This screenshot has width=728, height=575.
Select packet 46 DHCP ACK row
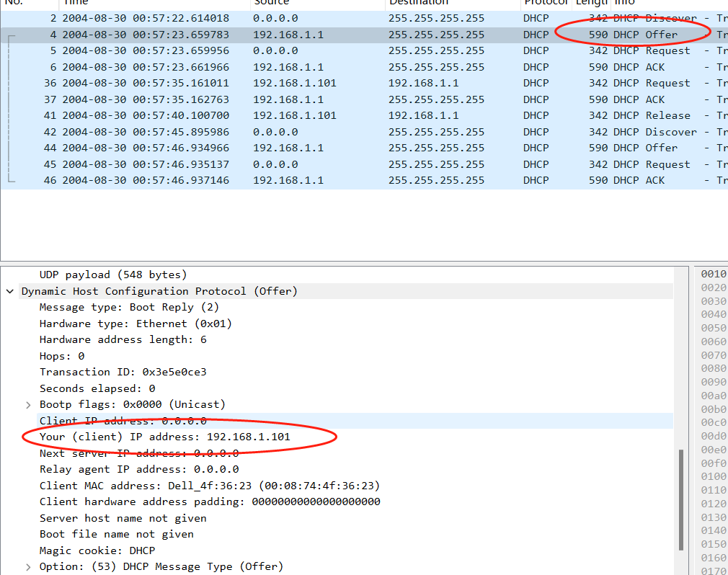click(x=288, y=180)
